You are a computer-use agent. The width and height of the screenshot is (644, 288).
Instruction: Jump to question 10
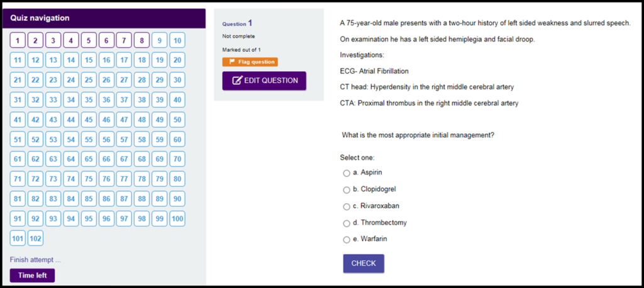[x=177, y=40]
